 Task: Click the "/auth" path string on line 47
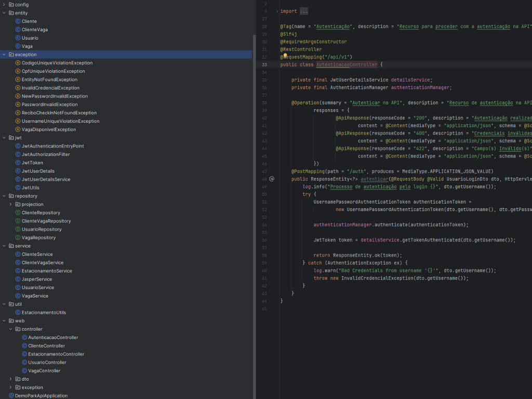pyautogui.click(x=356, y=171)
